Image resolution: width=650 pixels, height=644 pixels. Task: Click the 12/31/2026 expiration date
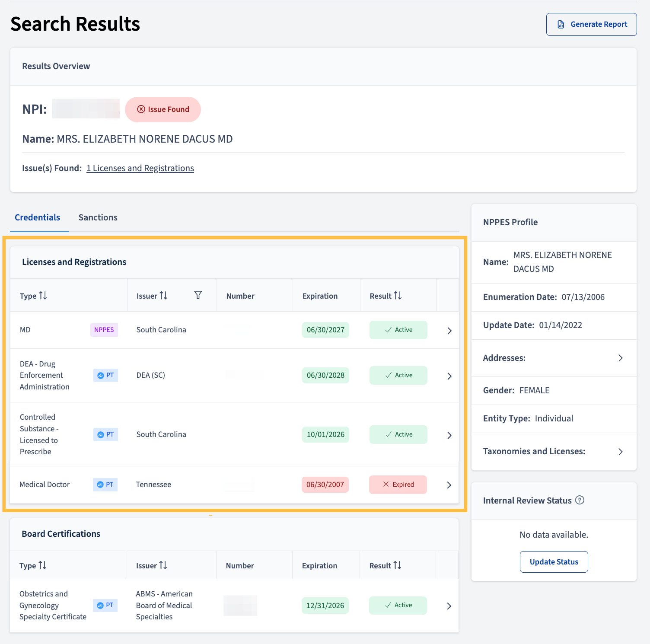click(325, 606)
